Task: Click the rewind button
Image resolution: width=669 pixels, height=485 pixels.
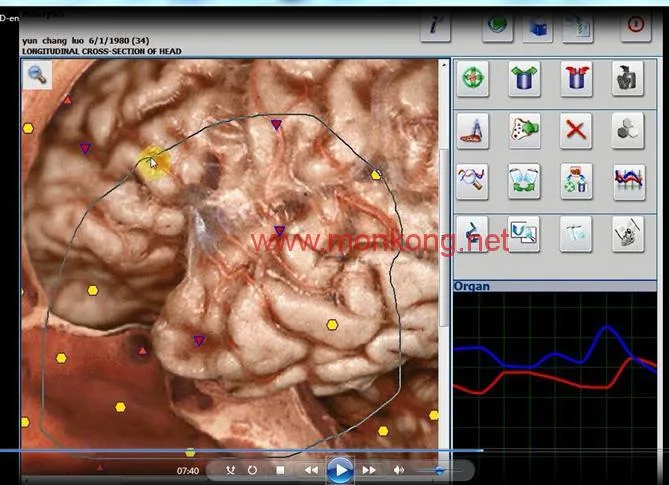Action: click(311, 470)
